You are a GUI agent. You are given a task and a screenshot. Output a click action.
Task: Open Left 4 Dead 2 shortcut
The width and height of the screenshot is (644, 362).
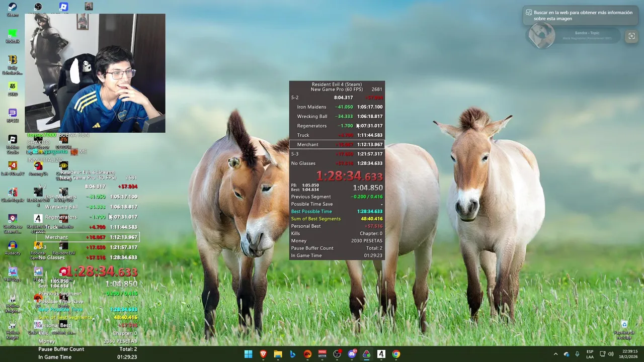tap(13, 168)
